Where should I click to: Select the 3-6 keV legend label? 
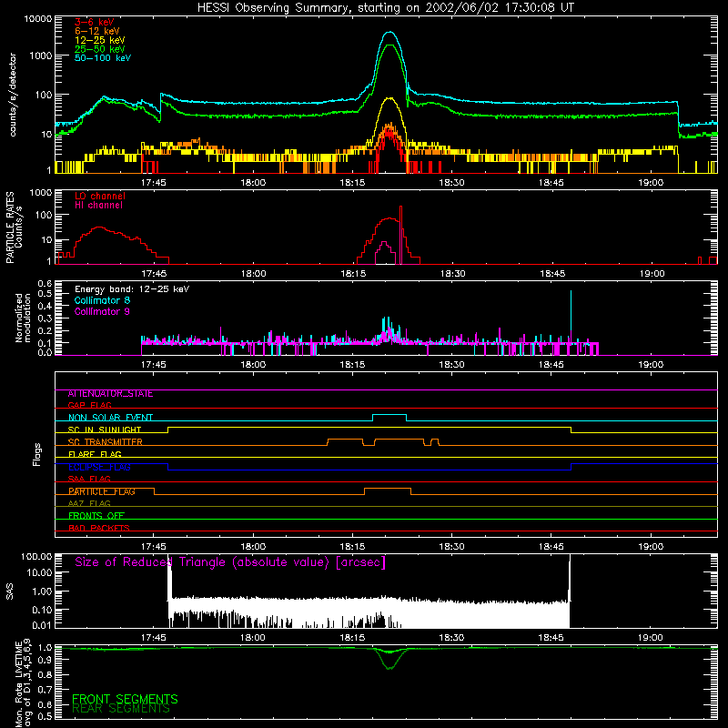(x=94, y=22)
